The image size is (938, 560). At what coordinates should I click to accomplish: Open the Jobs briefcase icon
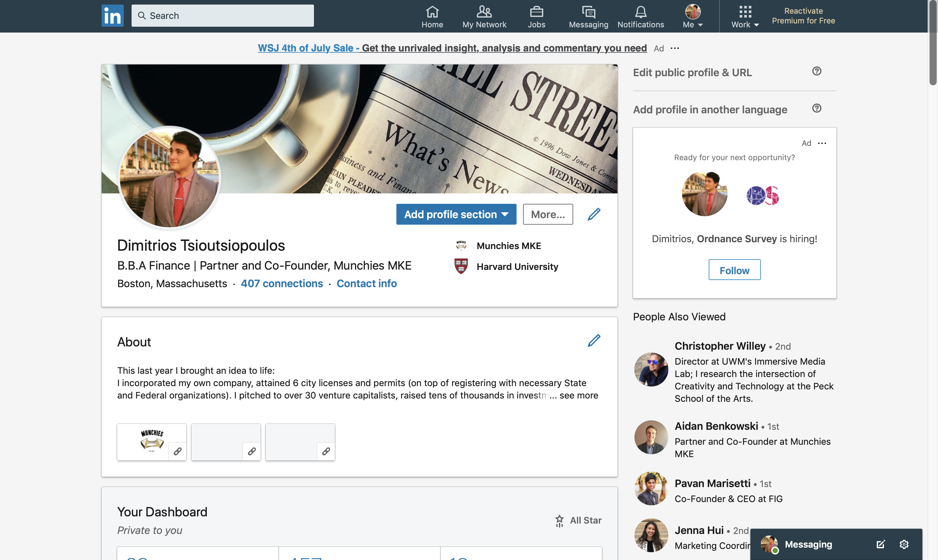(536, 12)
